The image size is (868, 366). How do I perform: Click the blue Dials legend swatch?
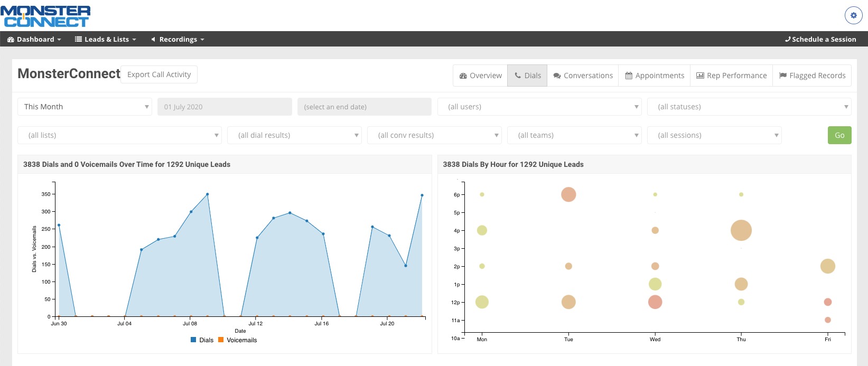193,340
